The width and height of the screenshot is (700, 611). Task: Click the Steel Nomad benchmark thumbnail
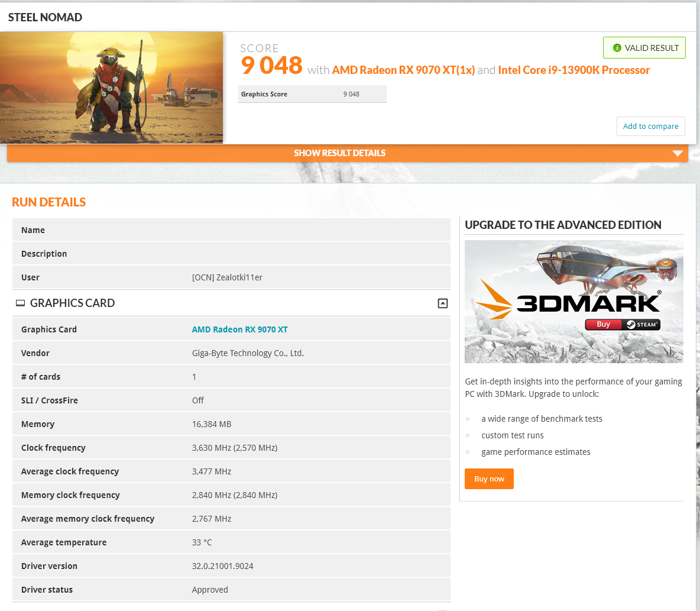[x=111, y=88]
